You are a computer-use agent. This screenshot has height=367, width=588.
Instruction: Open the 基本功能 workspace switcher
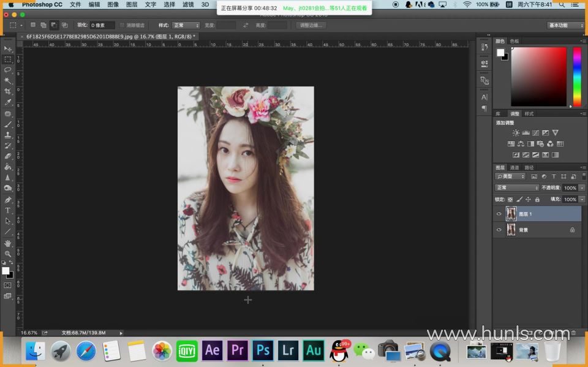coord(565,25)
